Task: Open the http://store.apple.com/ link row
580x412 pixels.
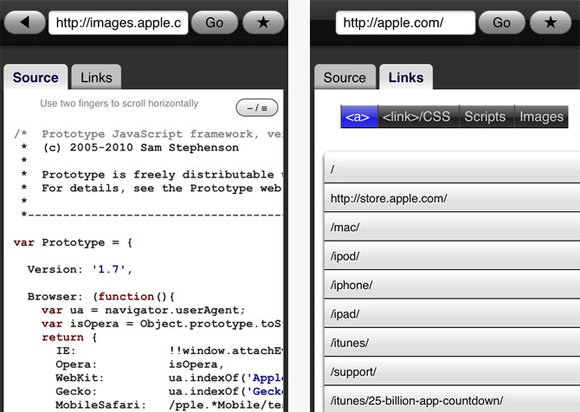Action: [x=452, y=198]
